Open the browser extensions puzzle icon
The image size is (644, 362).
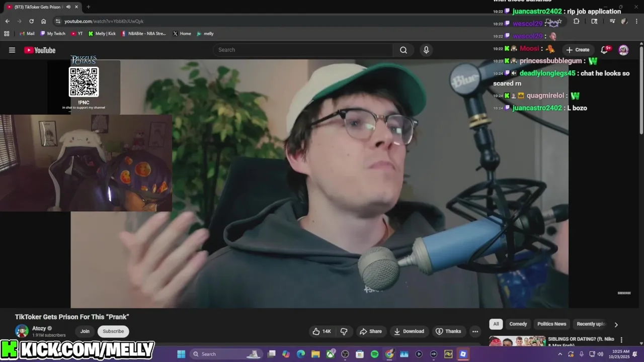coord(577,21)
